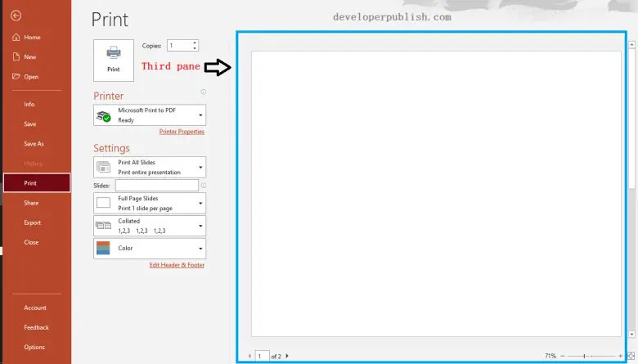Open the Export page
This screenshot has width=638, height=364.
click(32, 222)
